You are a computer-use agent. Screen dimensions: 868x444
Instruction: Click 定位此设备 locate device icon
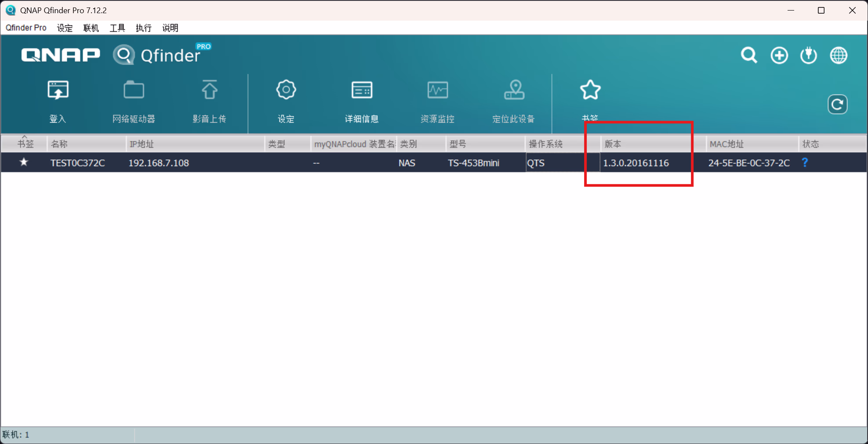pos(514,90)
